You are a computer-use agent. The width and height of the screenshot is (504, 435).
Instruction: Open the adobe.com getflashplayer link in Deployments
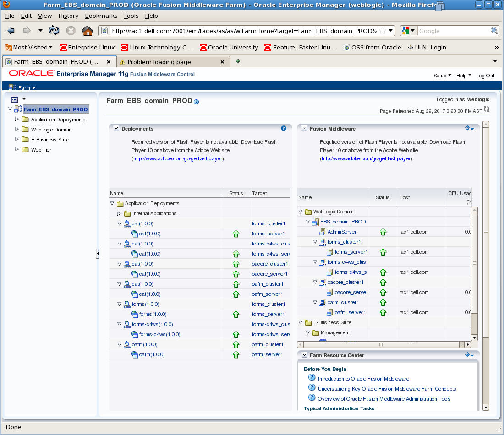[x=178, y=158]
